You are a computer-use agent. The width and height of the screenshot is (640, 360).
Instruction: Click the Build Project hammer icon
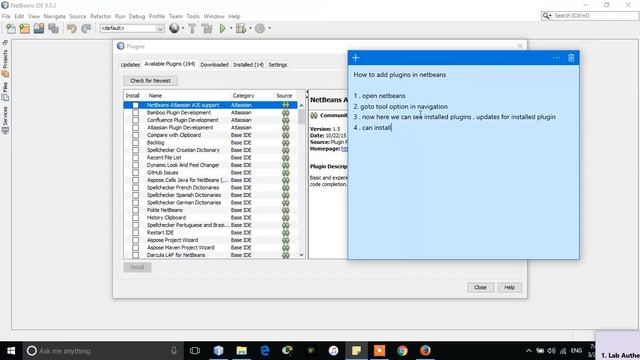click(x=192, y=29)
